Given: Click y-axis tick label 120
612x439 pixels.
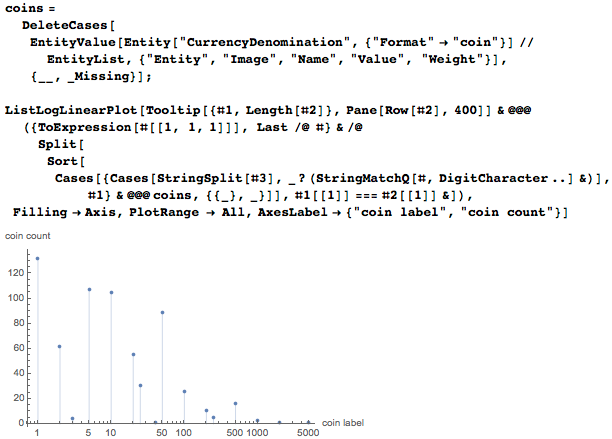Looking at the screenshot, I should (x=16, y=273).
